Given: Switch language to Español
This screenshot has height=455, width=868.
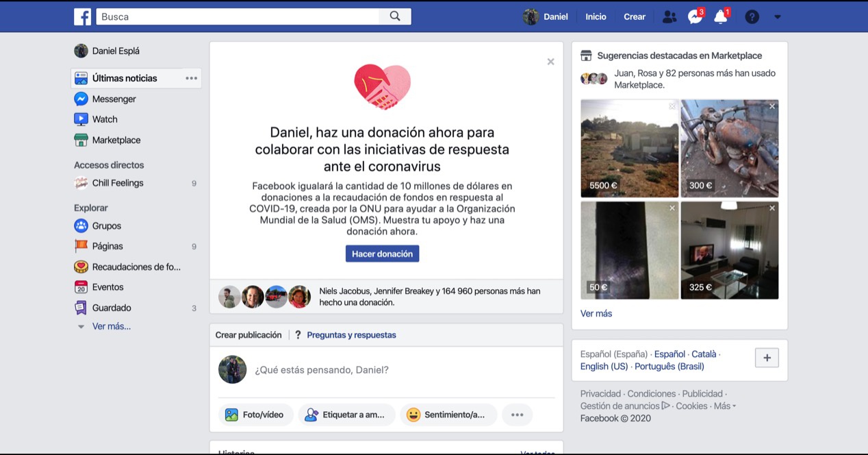Looking at the screenshot, I should pos(669,354).
